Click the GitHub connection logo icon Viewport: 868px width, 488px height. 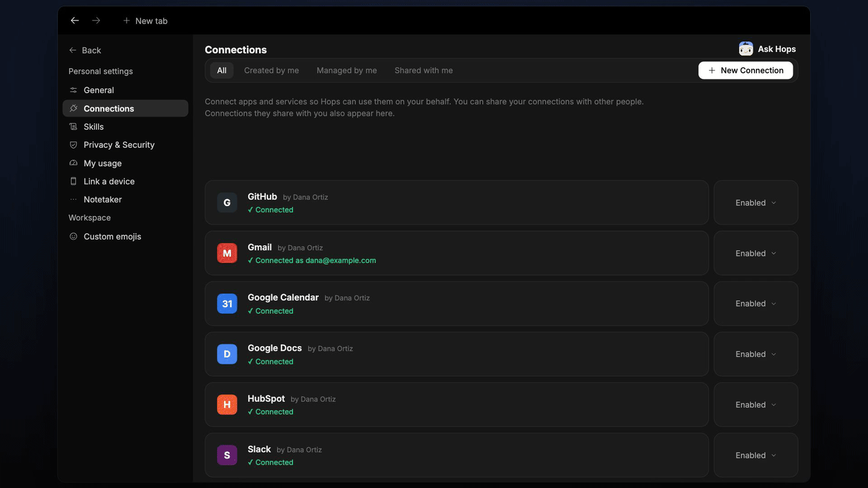coord(227,202)
